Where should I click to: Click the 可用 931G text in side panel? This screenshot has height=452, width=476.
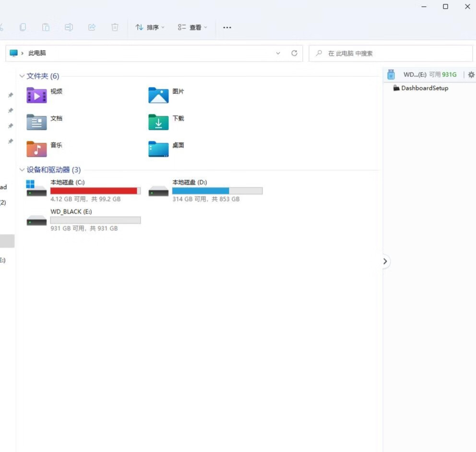(x=442, y=75)
